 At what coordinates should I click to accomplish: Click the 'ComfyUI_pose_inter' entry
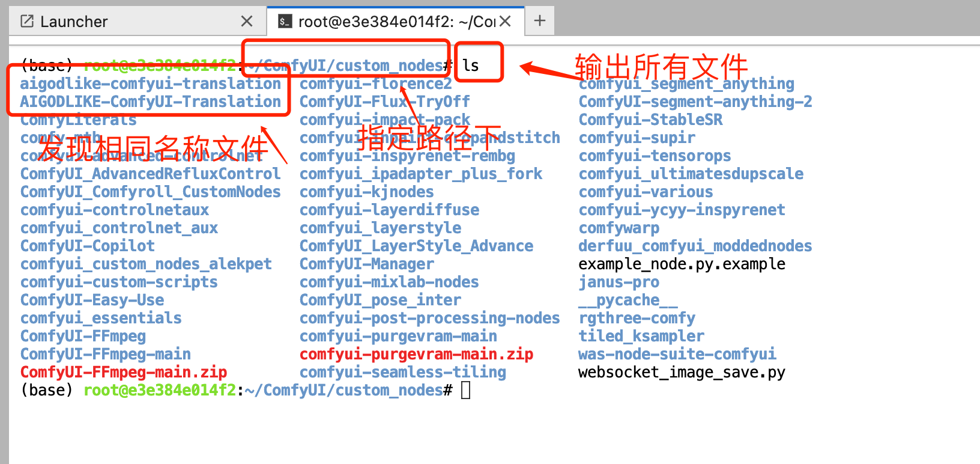point(381,300)
